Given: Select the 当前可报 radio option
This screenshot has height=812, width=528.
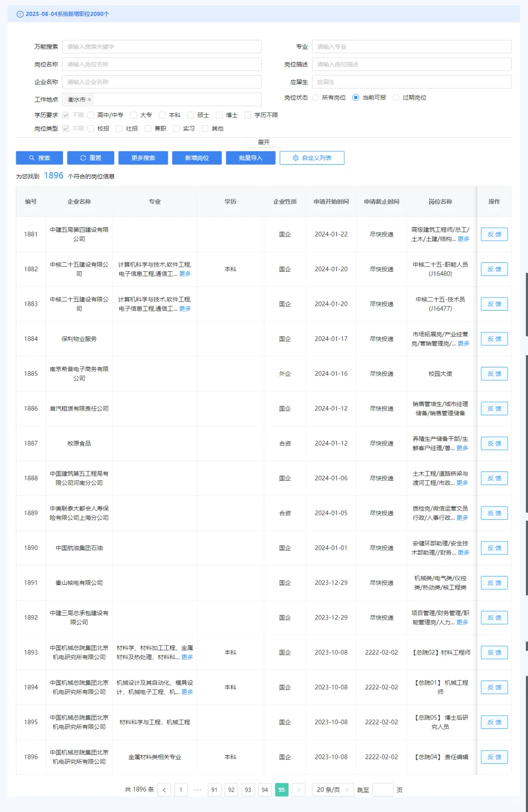Looking at the screenshot, I should (356, 97).
